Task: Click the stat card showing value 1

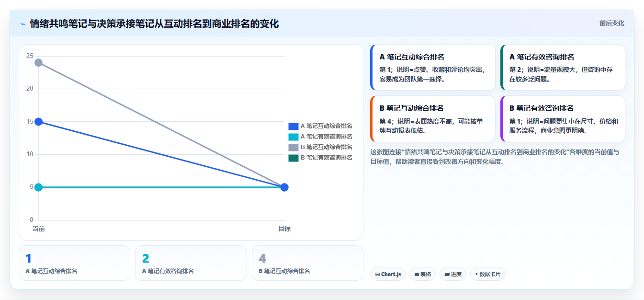Action: pos(74,263)
